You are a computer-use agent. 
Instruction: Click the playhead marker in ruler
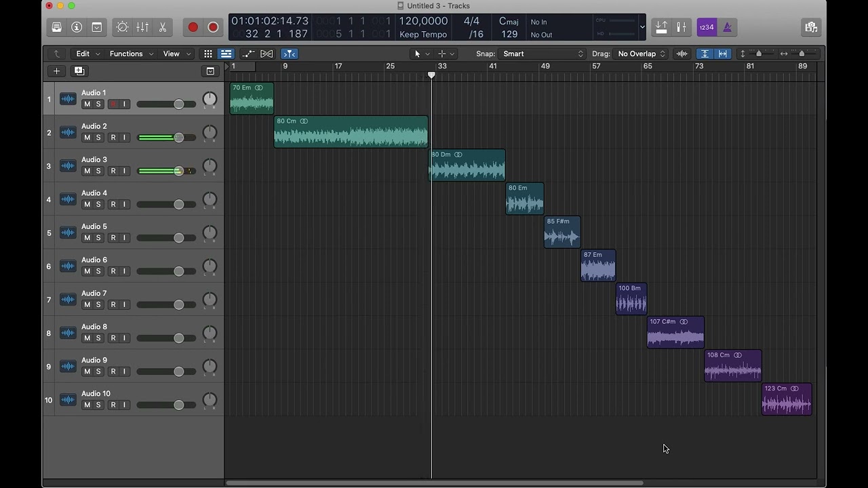tap(431, 75)
